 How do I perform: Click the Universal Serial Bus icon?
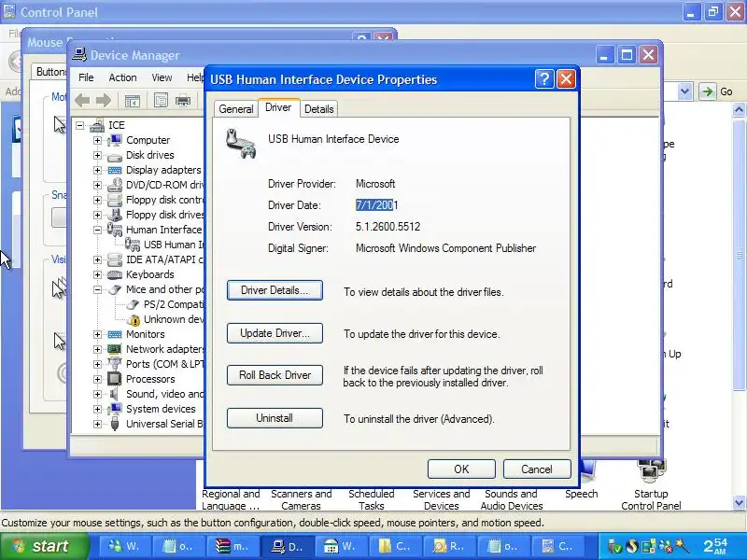[114, 424]
